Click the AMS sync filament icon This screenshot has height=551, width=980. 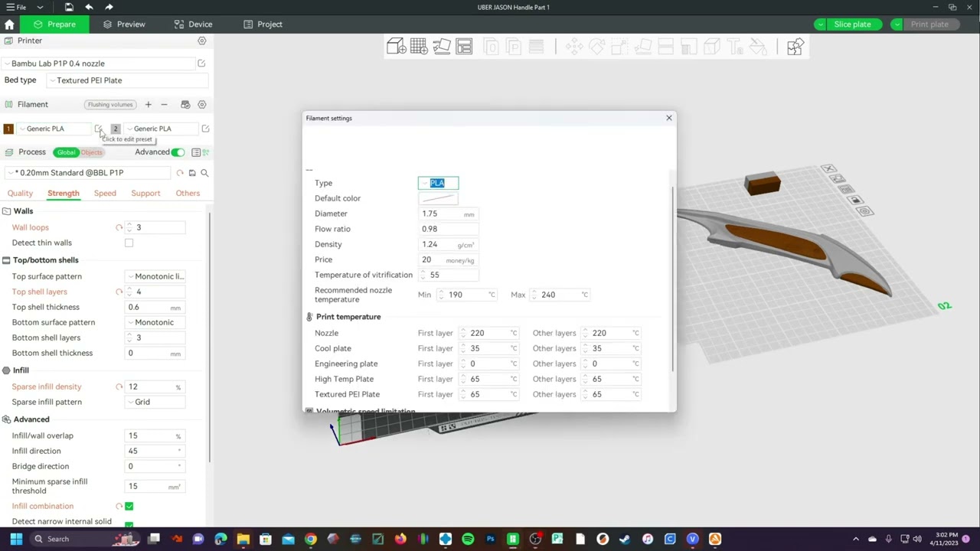coord(185,104)
